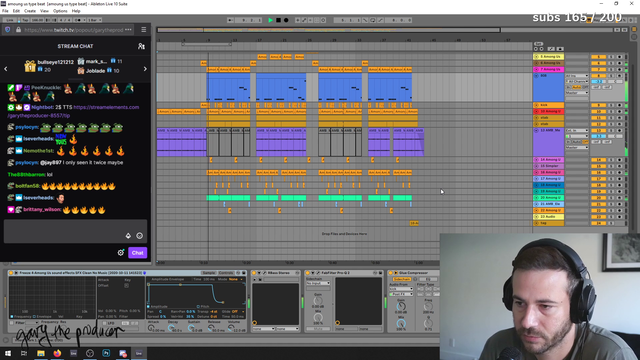
Task: Open the Bits icon in chat box
Action: click(x=128, y=236)
